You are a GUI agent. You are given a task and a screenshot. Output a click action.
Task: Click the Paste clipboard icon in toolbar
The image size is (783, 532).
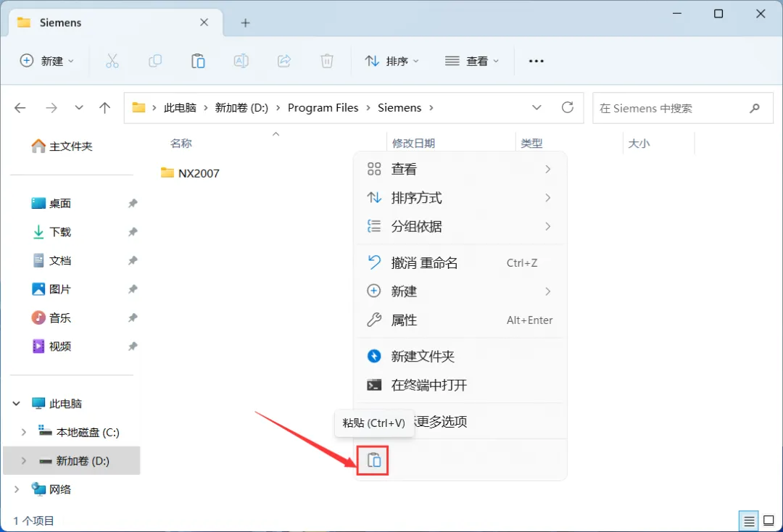198,61
